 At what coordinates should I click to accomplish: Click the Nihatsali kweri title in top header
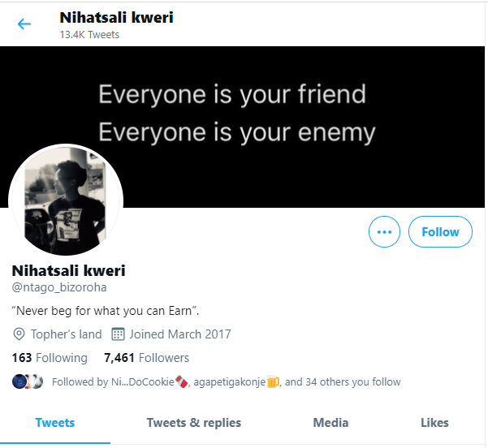[x=116, y=17]
